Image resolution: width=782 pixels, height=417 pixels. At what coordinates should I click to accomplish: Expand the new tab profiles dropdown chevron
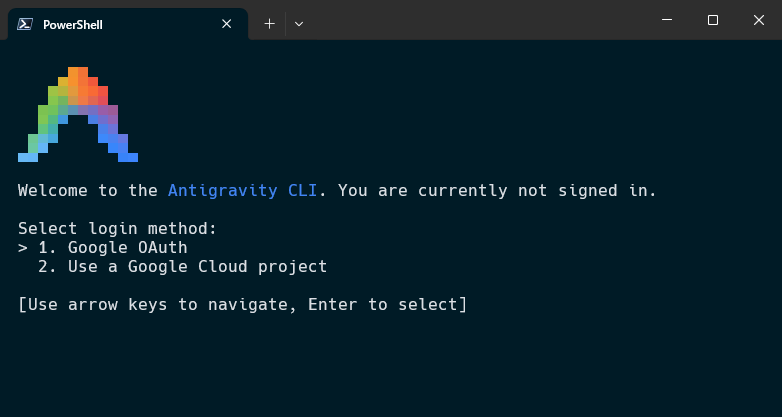299,24
